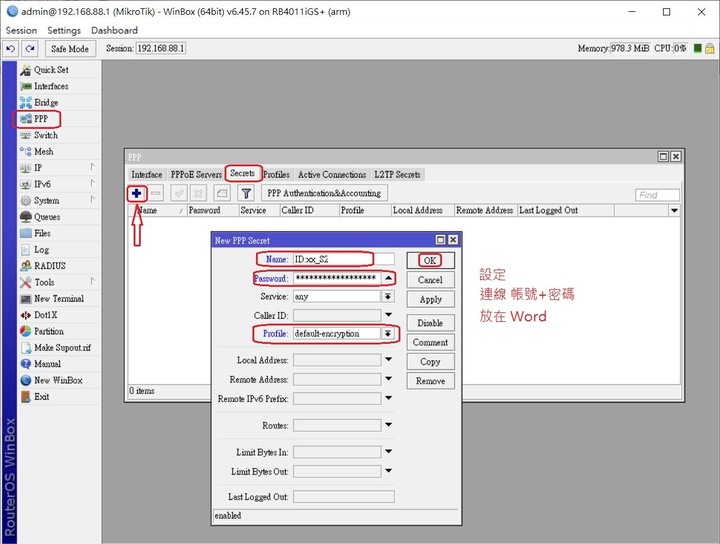The width and height of the screenshot is (720, 544).
Task: Open the PPP table column selector dropdown
Action: [674, 211]
